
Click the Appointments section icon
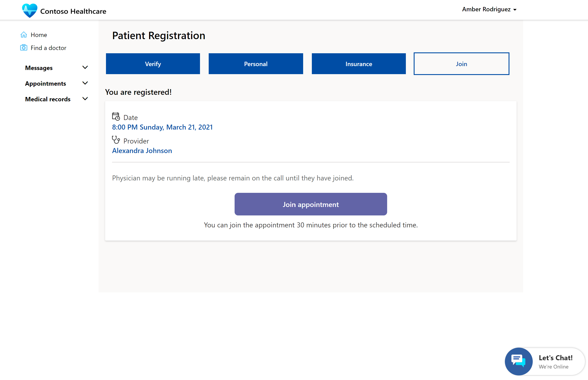point(85,83)
